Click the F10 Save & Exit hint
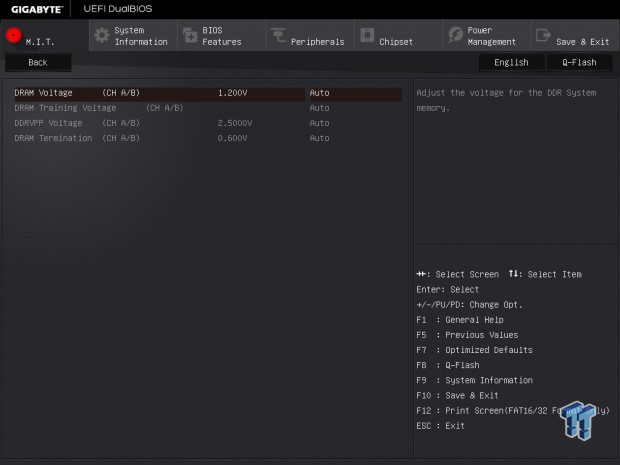The height and width of the screenshot is (465, 620). pos(457,395)
